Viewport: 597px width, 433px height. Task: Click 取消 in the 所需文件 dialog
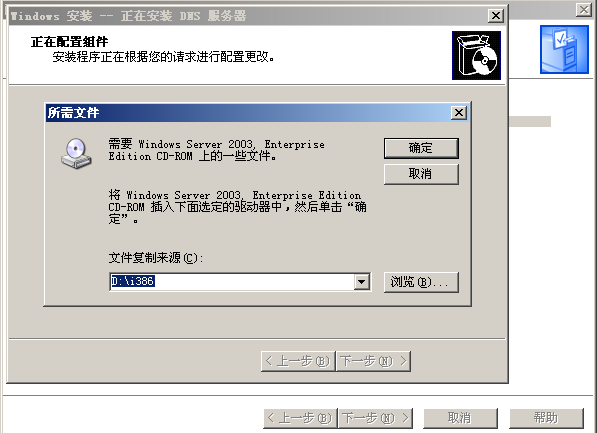coord(421,174)
